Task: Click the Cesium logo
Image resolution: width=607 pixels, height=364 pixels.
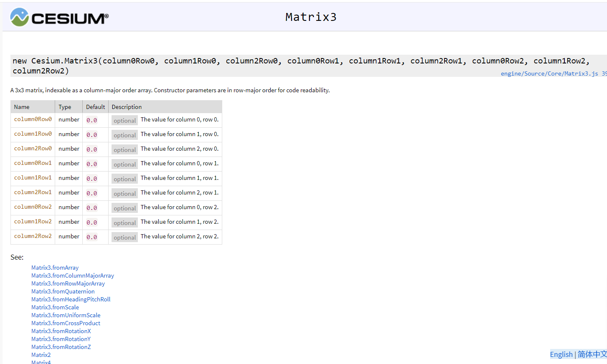Action: click(x=59, y=17)
